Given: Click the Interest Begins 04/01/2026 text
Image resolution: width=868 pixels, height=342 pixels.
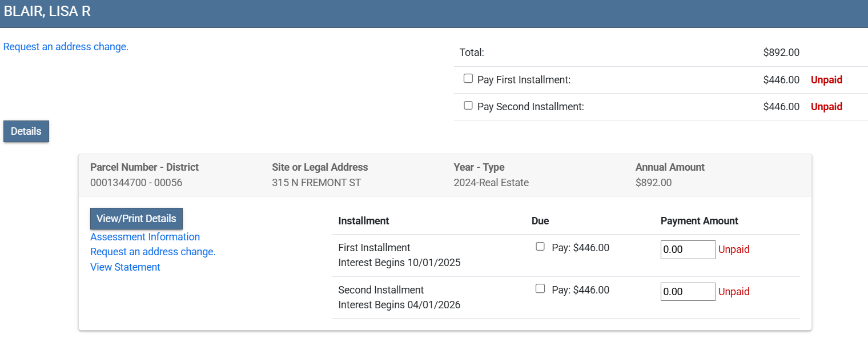Looking at the screenshot, I should pos(399,305).
